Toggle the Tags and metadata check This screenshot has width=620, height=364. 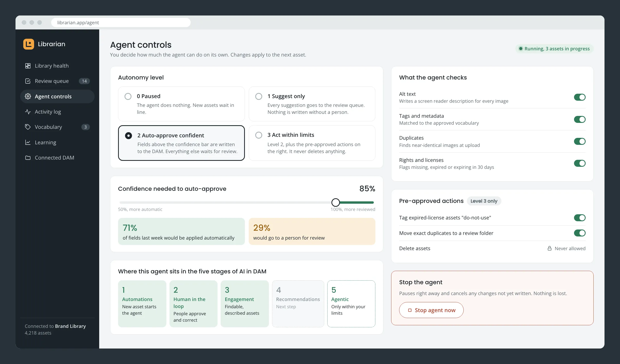point(580,119)
